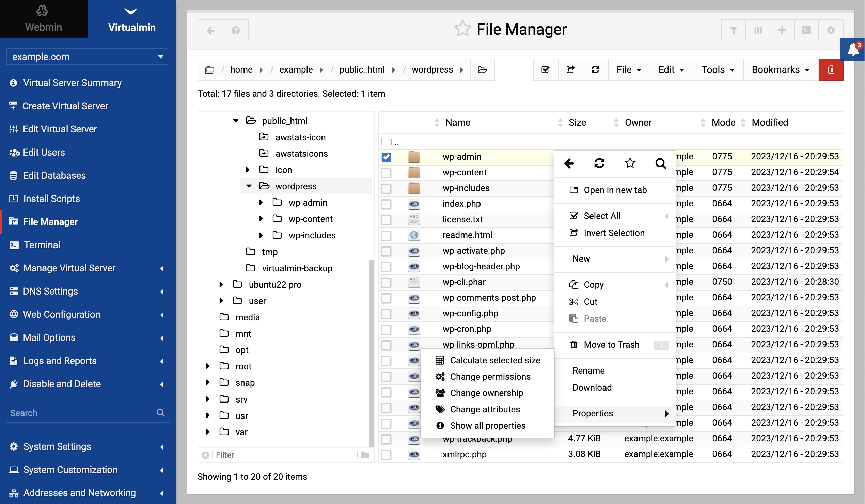This screenshot has width=865, height=504.
Task: Sort the list by the Name column
Action: coord(458,123)
